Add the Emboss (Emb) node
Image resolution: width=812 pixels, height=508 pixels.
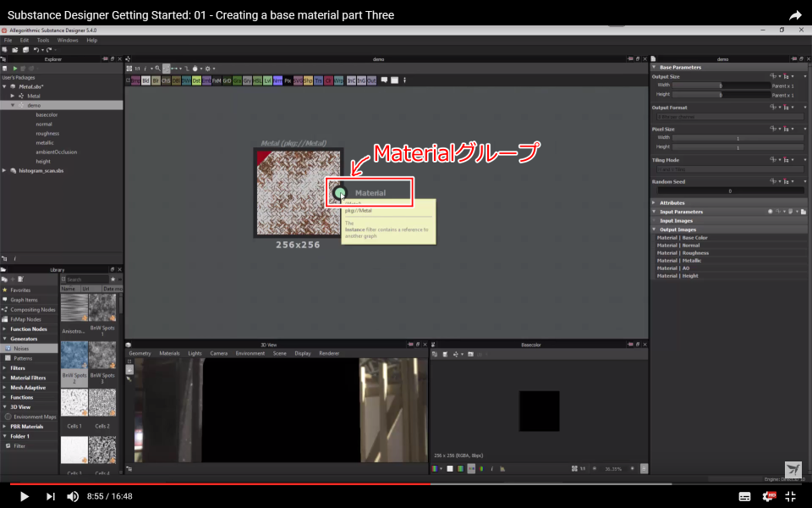tap(206, 80)
